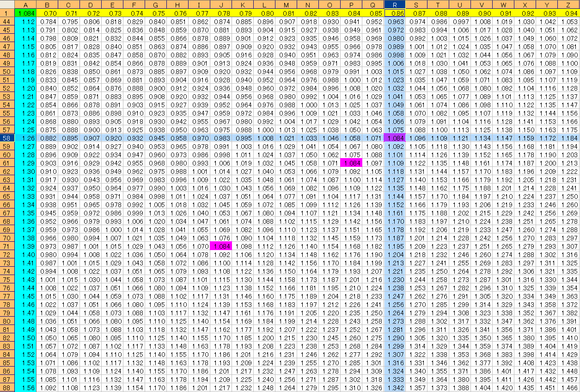Select row 44 header

tap(7, 22)
